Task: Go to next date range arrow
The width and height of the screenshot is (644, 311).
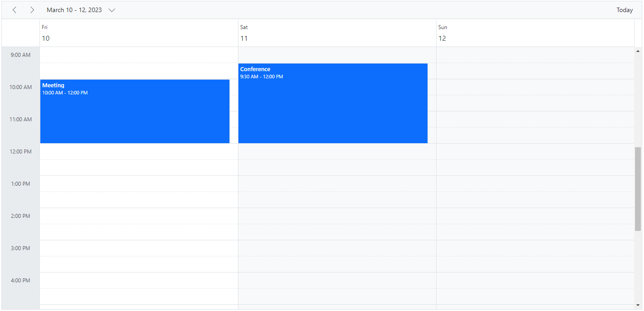Action: coord(32,10)
